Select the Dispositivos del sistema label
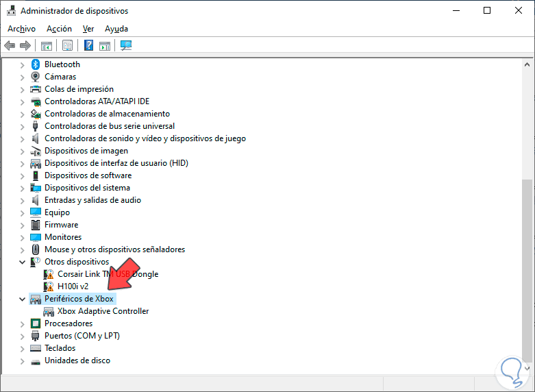535x392 pixels. click(88, 188)
